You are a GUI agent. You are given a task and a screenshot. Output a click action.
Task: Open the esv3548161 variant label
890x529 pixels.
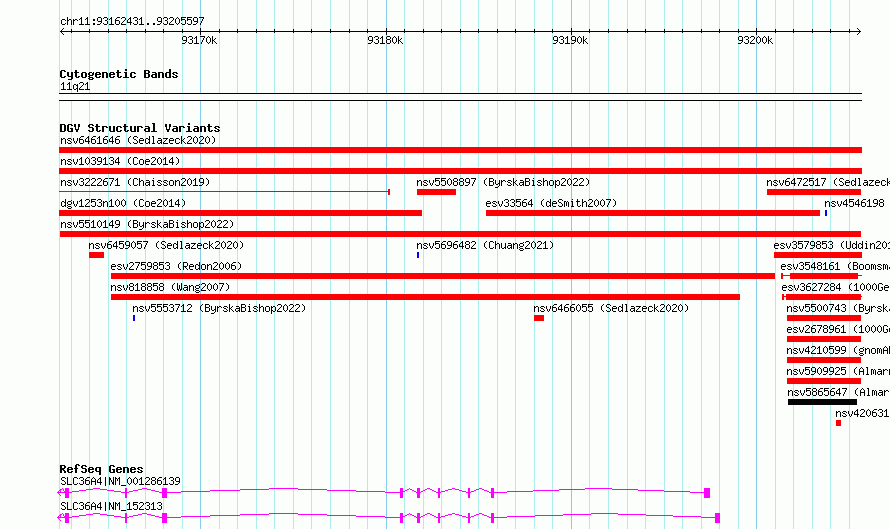[835, 266]
